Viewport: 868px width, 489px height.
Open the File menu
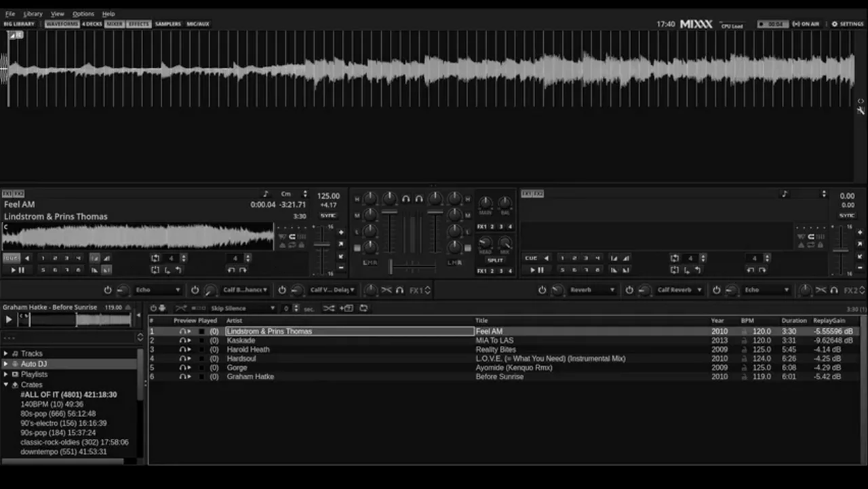(10, 14)
